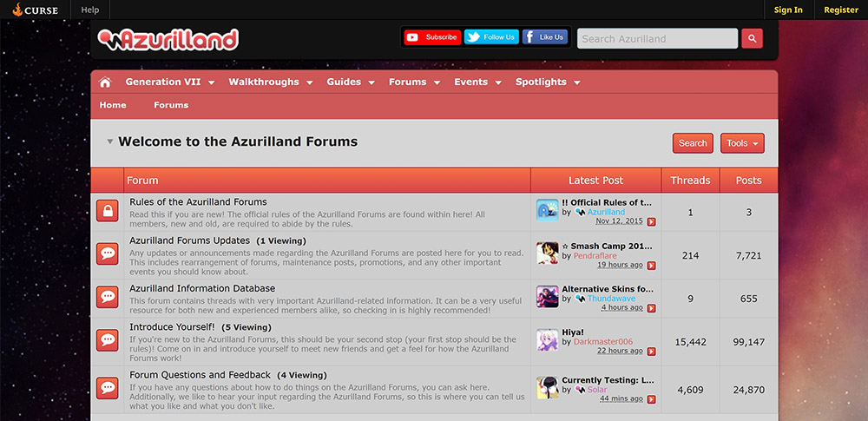Click the Posts column header
This screenshot has height=421, width=868.
pyautogui.click(x=748, y=181)
